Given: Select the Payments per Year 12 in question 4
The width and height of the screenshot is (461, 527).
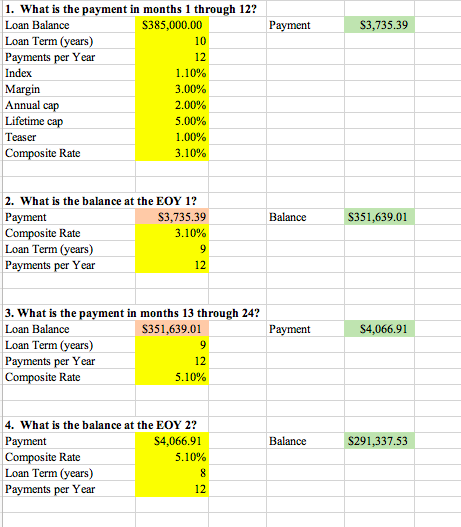Looking at the screenshot, I should click(172, 489).
